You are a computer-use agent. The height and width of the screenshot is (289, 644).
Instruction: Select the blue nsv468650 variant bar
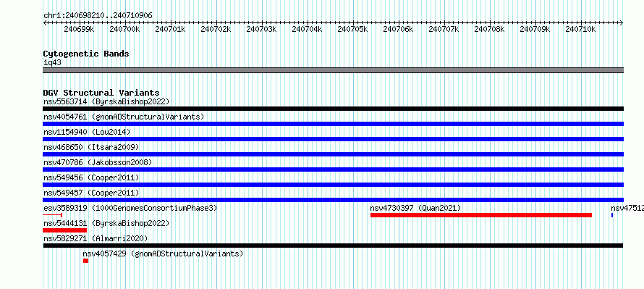coord(333,154)
